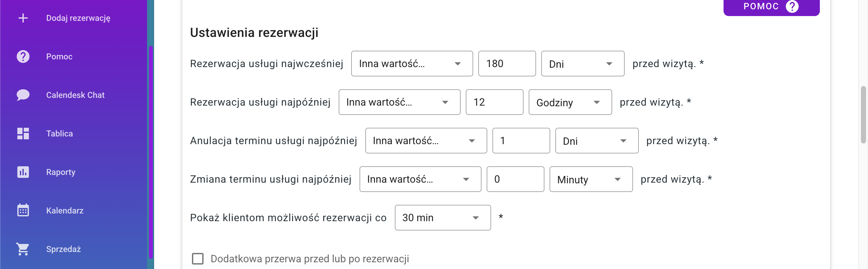The height and width of the screenshot is (269, 868).
Task: Select Raporty in the sidebar menu
Action: (x=61, y=172)
